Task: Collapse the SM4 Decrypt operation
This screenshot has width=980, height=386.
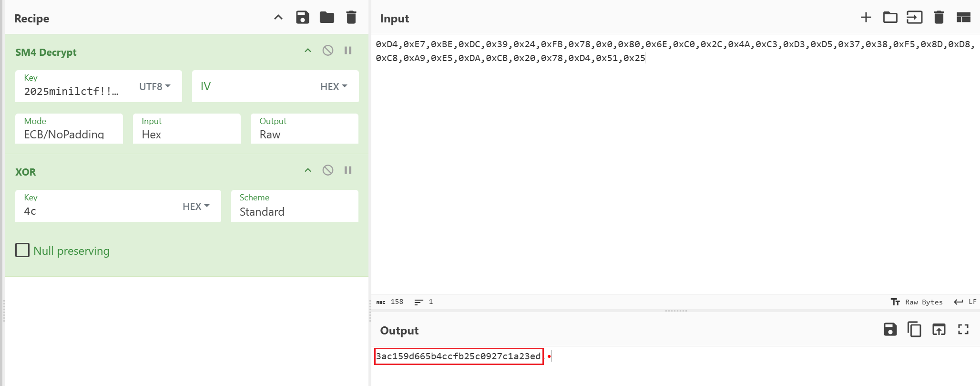Action: pos(308,51)
